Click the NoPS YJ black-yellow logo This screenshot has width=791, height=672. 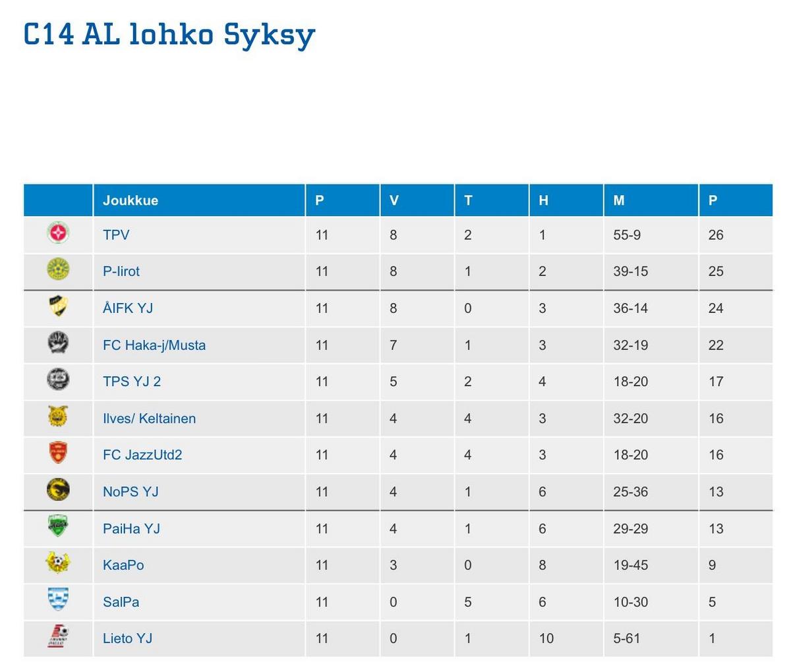pos(59,490)
